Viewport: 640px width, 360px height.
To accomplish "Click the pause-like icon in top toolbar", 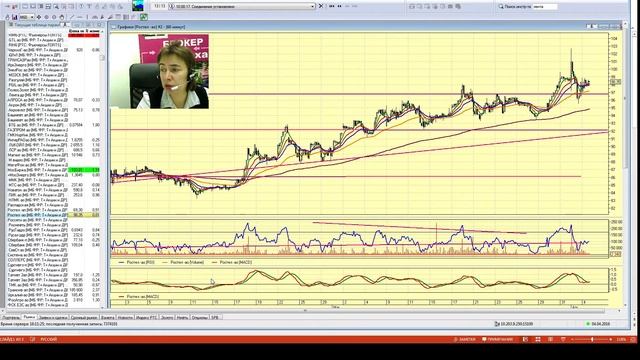I will [x=340, y=6].
